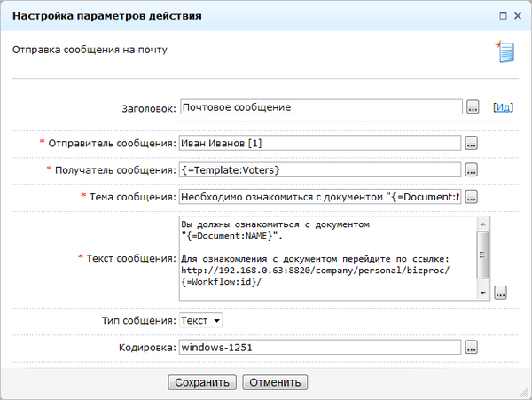Maximize the action settings dialog

click(x=504, y=16)
